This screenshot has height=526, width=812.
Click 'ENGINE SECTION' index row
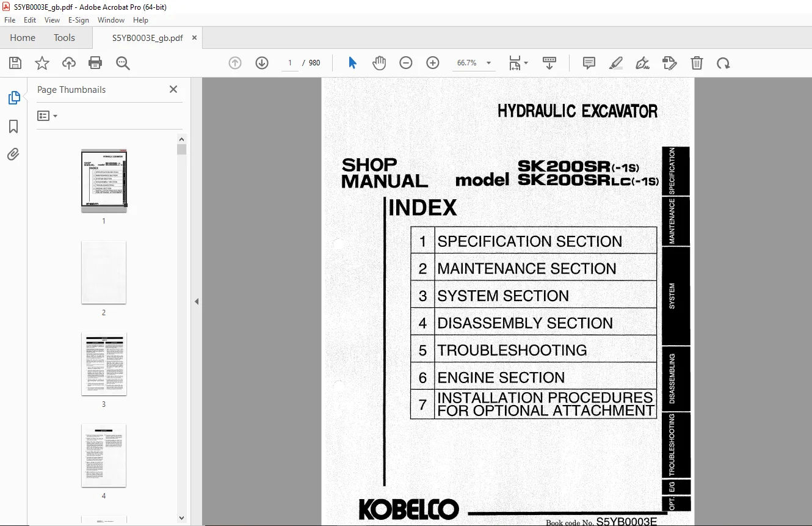click(534, 377)
